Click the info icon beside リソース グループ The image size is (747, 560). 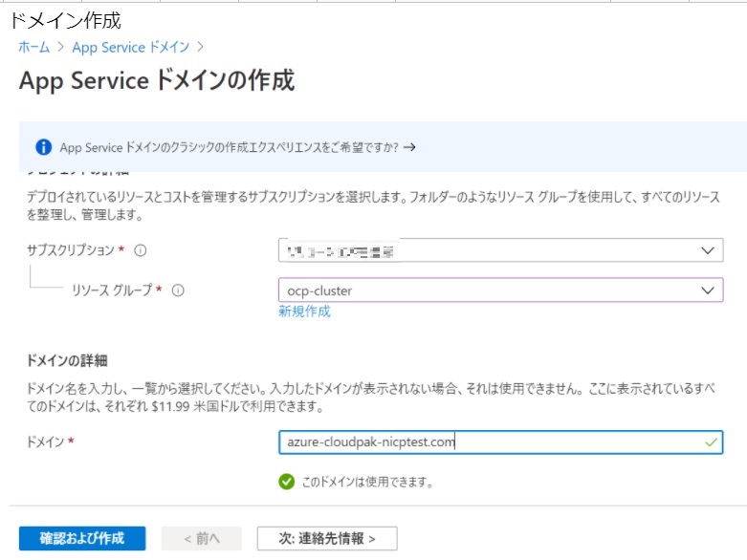[177, 291]
